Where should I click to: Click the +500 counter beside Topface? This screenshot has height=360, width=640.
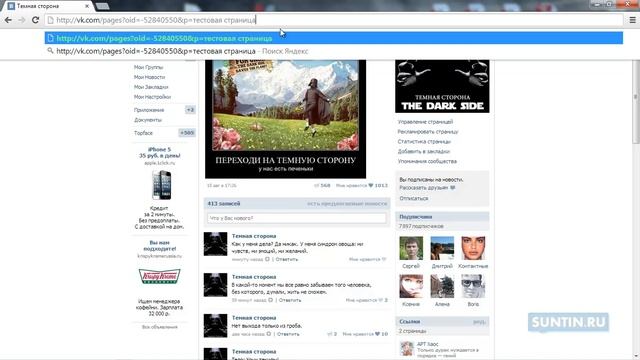click(187, 133)
